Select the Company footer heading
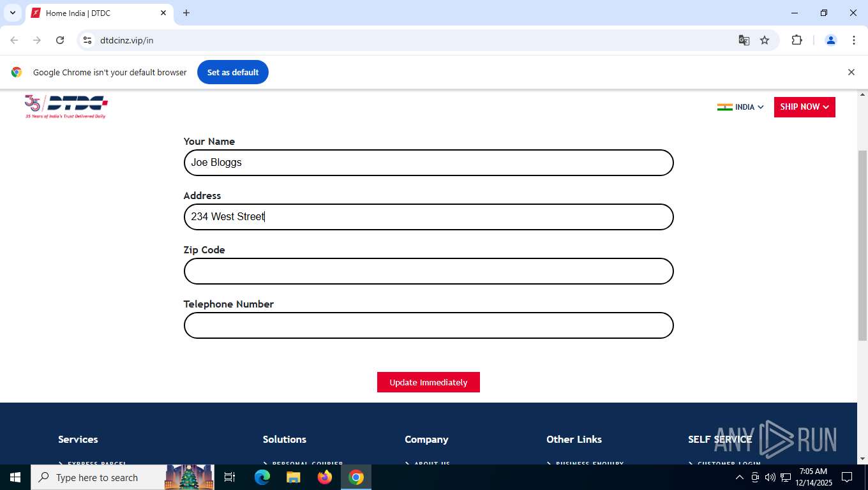Viewport: 868px width, 490px height. (x=426, y=439)
